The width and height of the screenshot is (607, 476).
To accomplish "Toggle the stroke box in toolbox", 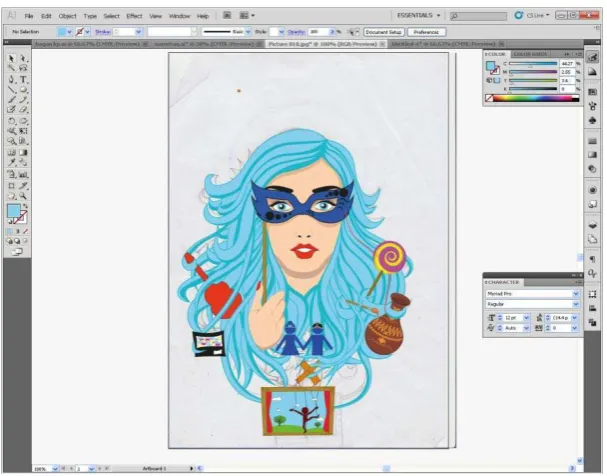I will click(x=21, y=217).
